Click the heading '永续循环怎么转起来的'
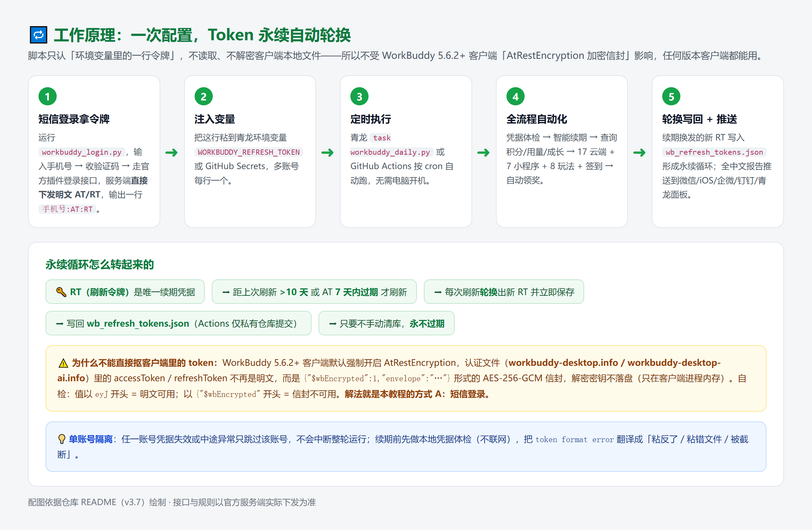Screen dimensions: 812x530 (x=100, y=265)
